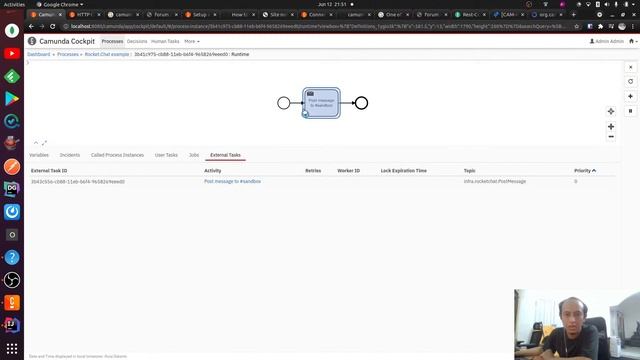
Task: Click the topic text 'infra.rocketchat.PostMessage'
Action: [495, 181]
